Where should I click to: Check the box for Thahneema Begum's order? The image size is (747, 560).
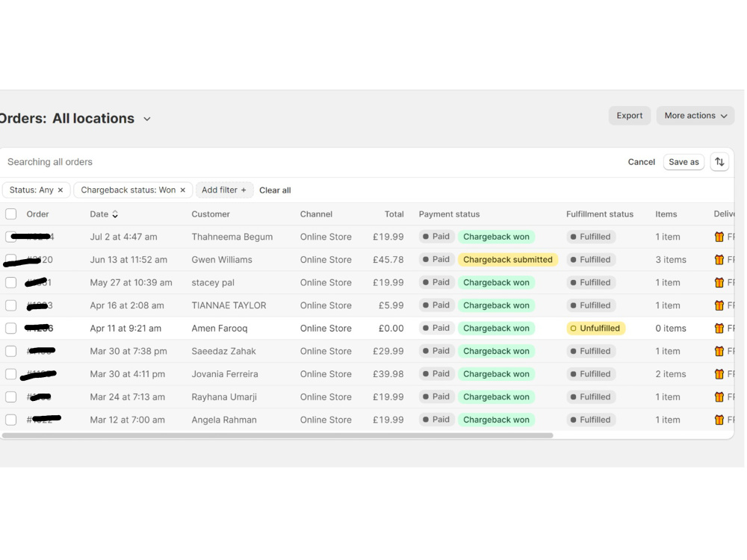click(11, 237)
